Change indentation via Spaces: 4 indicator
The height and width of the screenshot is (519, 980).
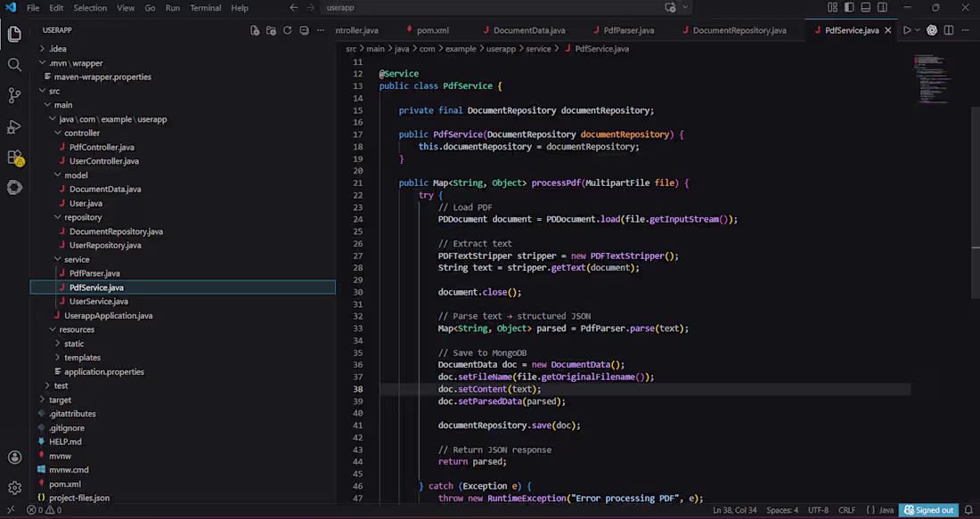[x=781, y=509]
